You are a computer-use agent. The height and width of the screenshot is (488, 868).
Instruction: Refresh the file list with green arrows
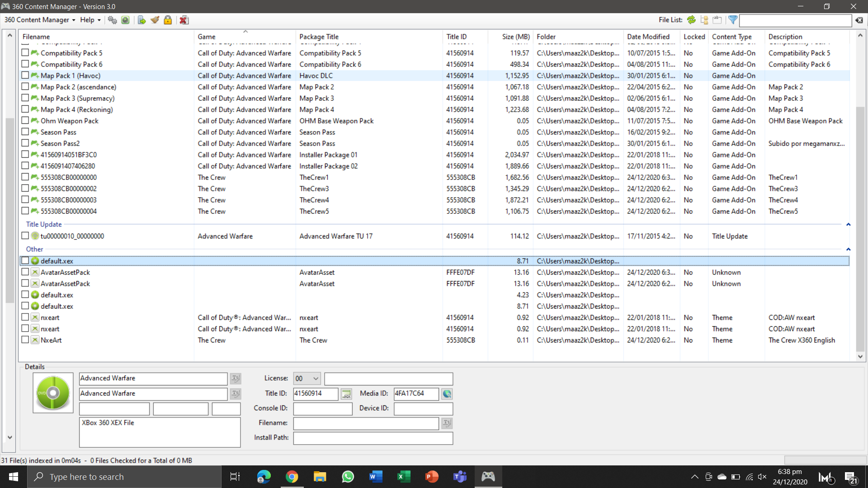tap(691, 20)
